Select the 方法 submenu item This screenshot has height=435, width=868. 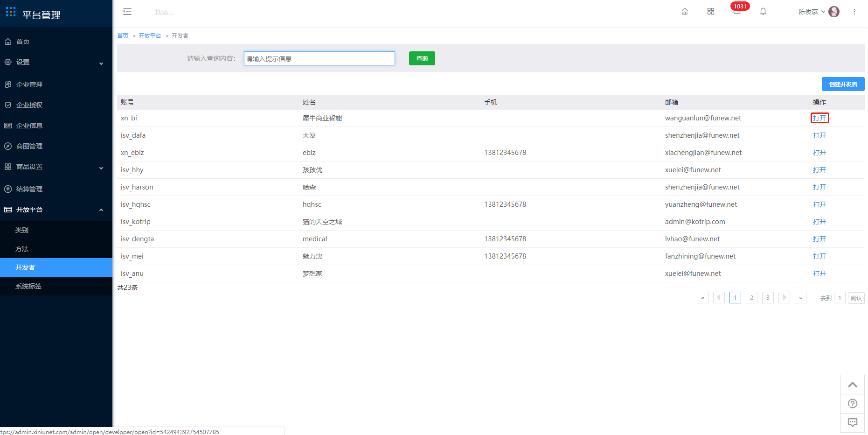56,249
